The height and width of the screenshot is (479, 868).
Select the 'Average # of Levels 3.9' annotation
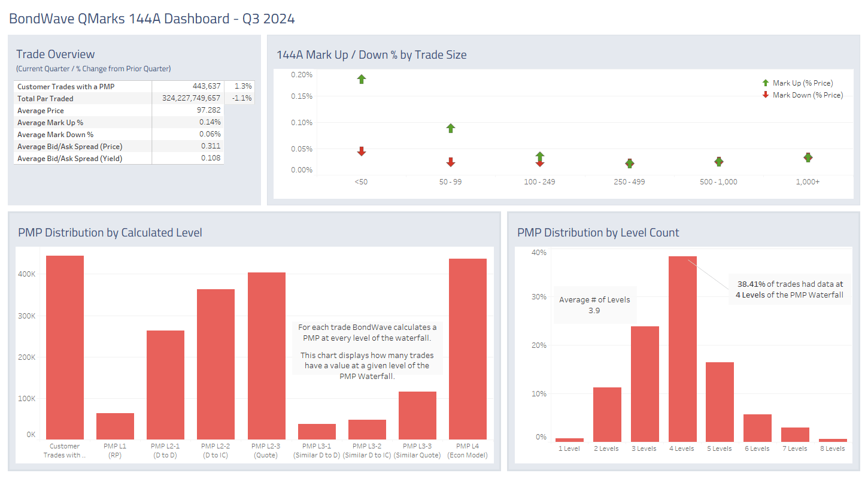(x=594, y=305)
